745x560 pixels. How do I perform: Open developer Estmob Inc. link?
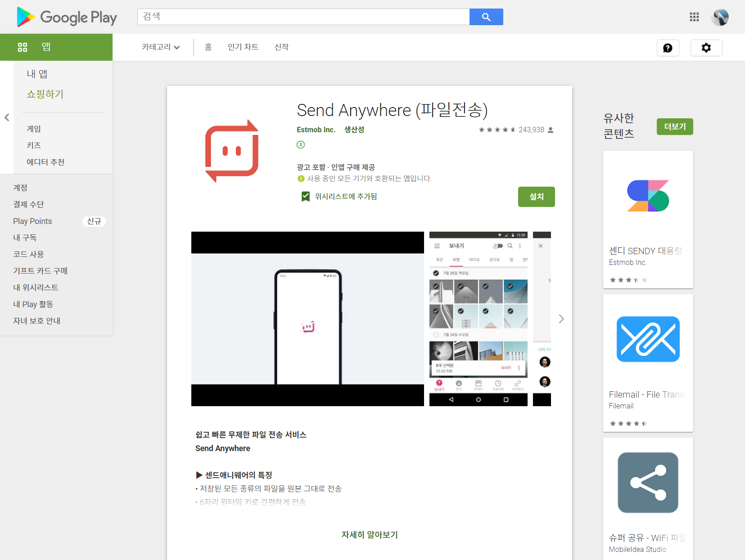coord(316,130)
